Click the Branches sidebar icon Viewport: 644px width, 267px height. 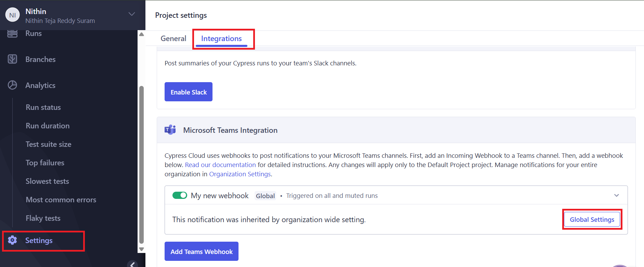click(12, 59)
